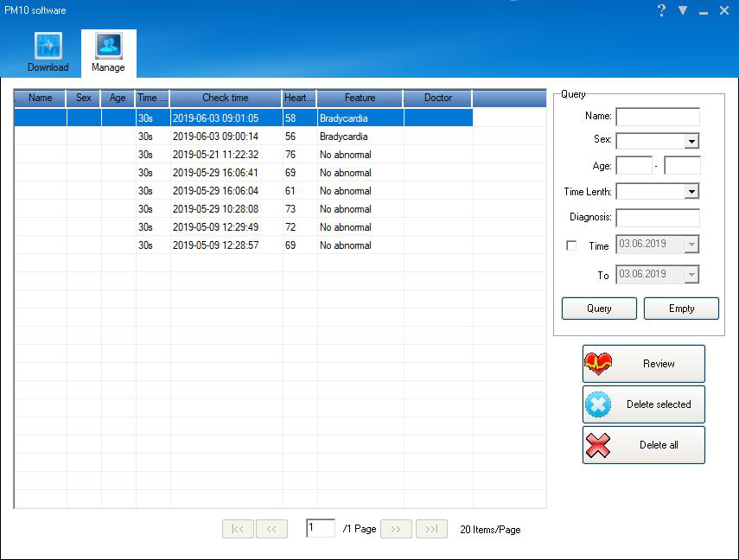Open the Time start date picker dropdown
Screen dimensions: 739x560
tap(691, 245)
